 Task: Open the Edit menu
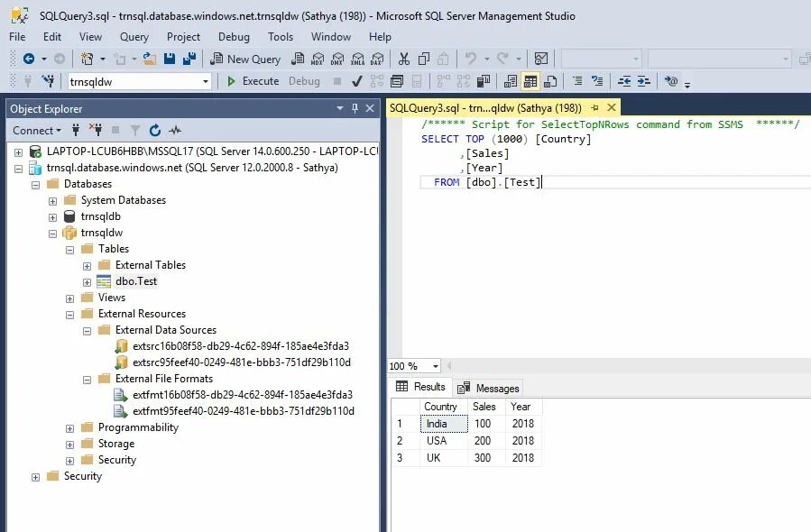51,37
